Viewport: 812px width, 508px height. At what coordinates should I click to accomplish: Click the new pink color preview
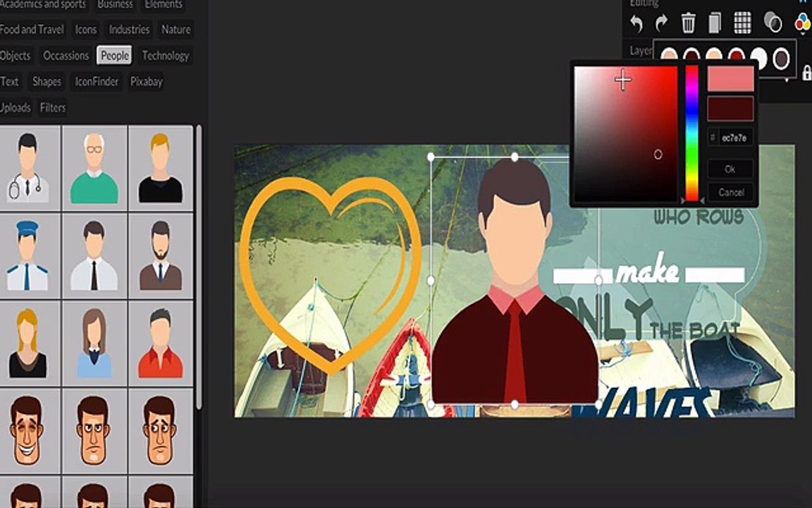pyautogui.click(x=730, y=79)
